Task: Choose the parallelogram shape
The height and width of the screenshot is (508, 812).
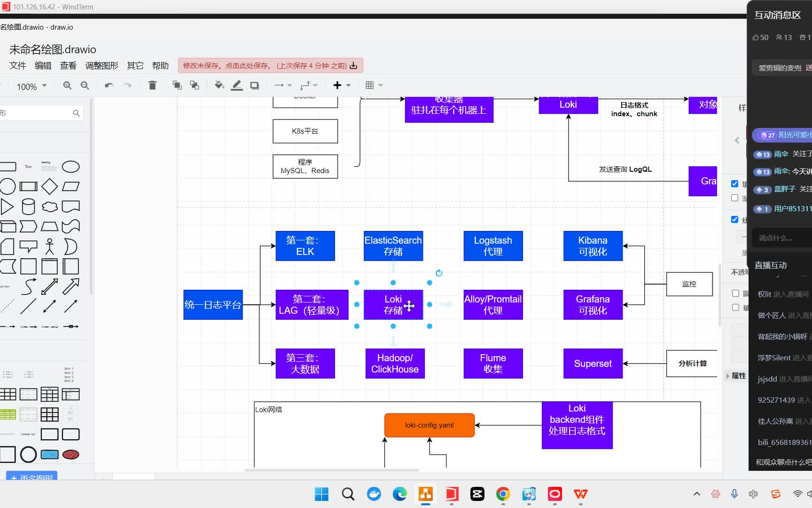Action: [x=71, y=186]
